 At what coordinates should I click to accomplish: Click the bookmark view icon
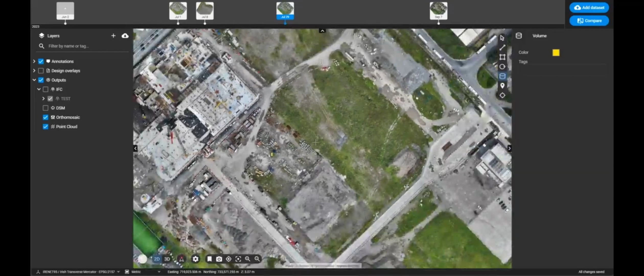click(209, 259)
